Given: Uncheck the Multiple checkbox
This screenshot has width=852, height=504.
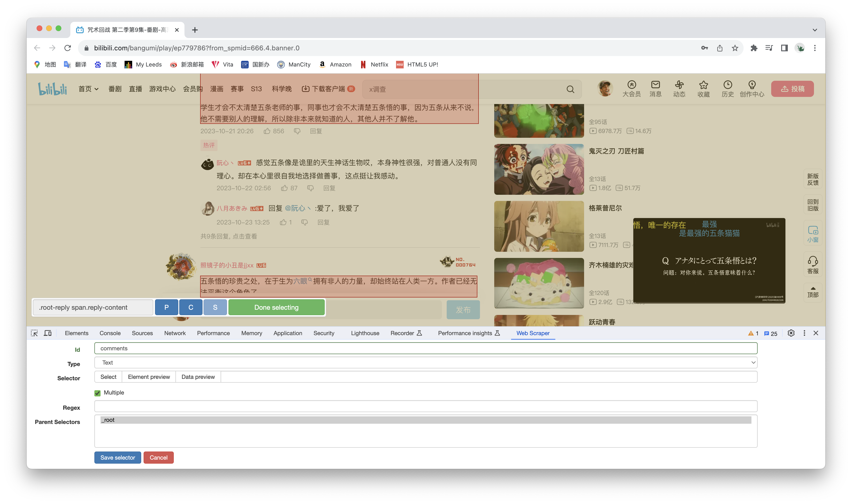Looking at the screenshot, I should click(97, 393).
